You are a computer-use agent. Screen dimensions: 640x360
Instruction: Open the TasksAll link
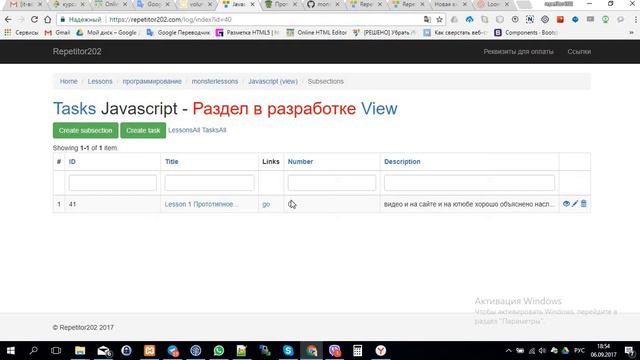[x=214, y=130]
